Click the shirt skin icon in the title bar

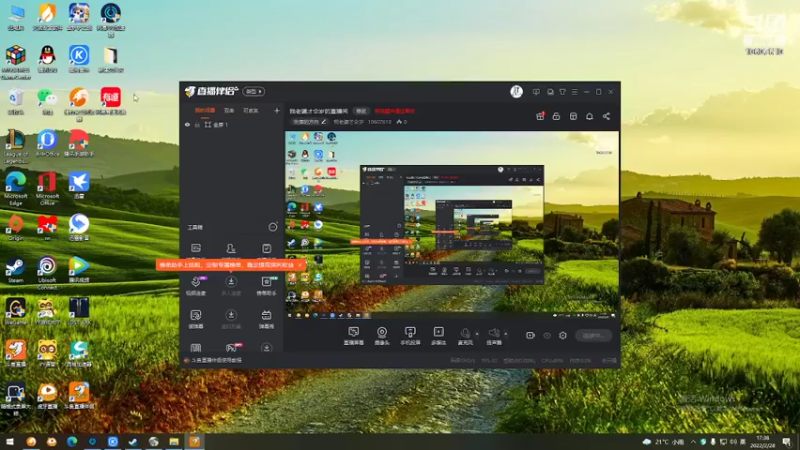[x=562, y=92]
